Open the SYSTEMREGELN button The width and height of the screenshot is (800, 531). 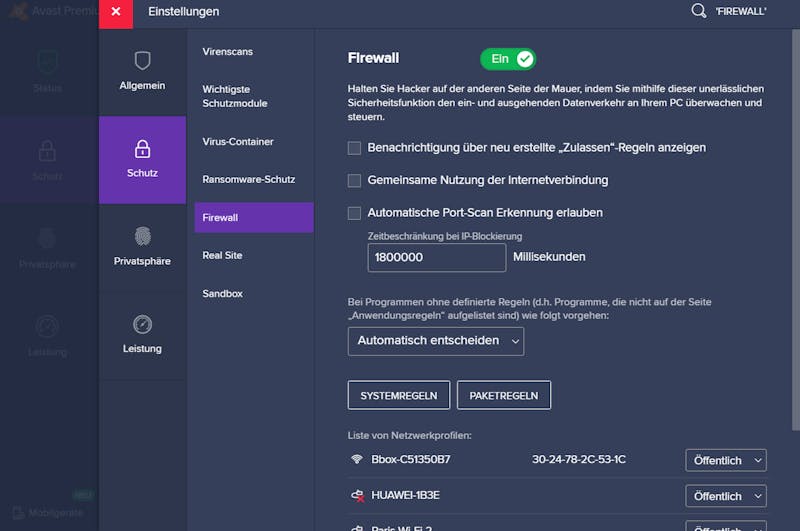[x=399, y=395]
